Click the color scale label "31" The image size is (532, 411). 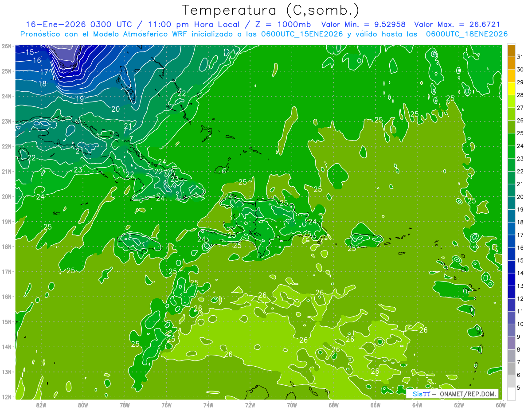520,57
